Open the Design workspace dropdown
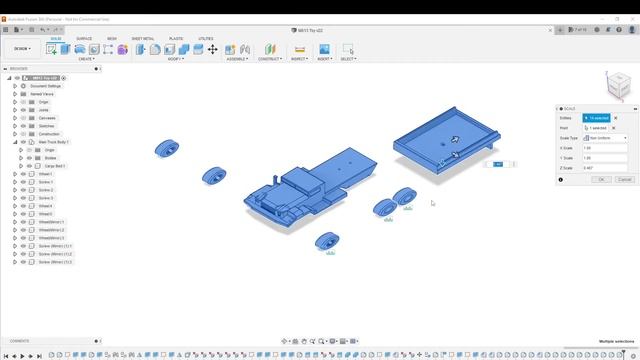 (22, 49)
